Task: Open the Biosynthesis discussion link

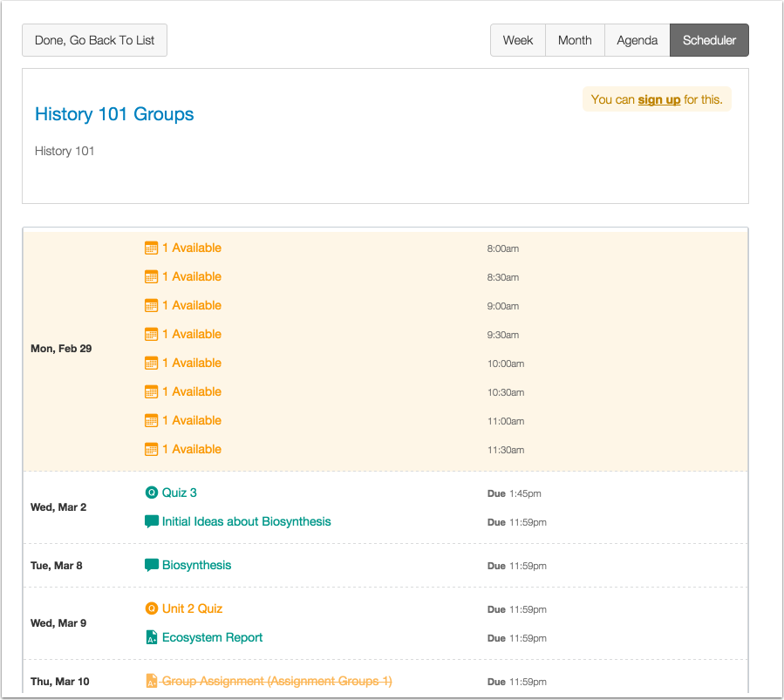Action: coord(195,566)
